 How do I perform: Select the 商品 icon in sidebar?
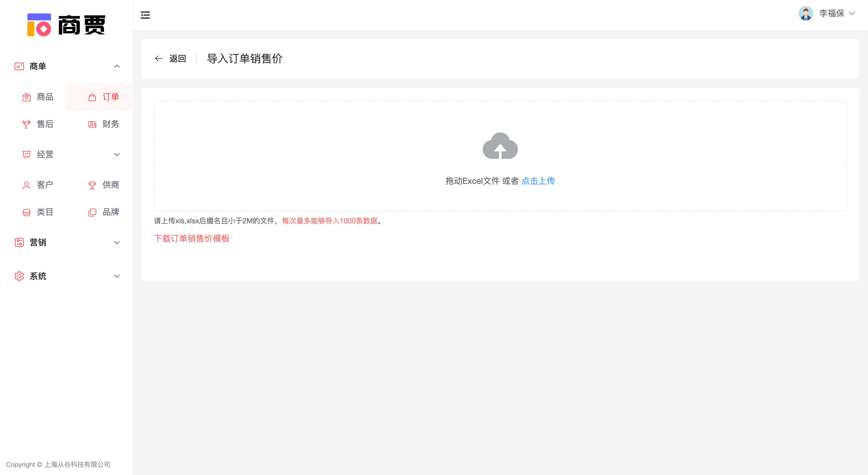click(x=27, y=97)
